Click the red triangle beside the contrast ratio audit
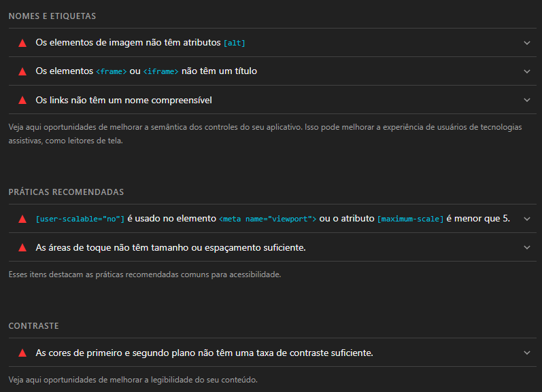 click(22, 353)
